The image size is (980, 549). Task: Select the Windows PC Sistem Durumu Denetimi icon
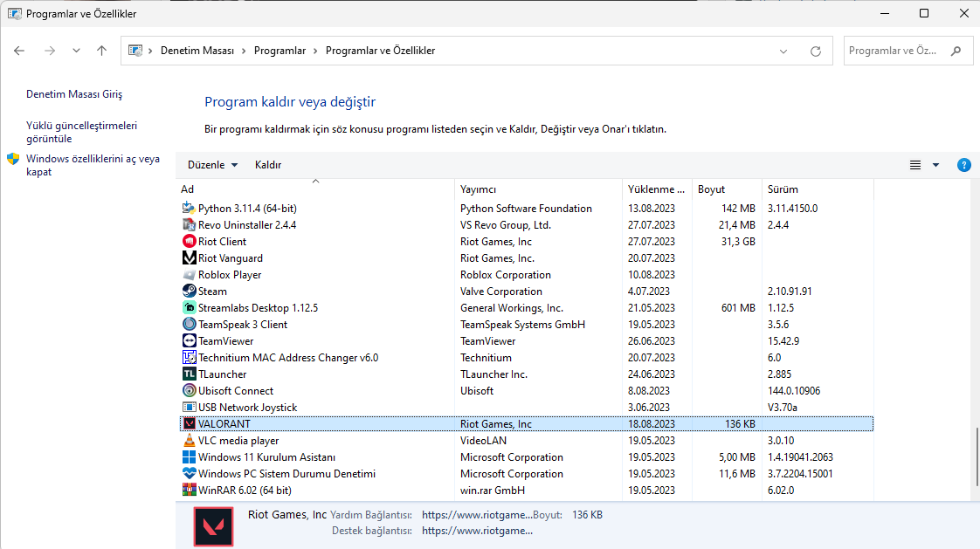189,473
